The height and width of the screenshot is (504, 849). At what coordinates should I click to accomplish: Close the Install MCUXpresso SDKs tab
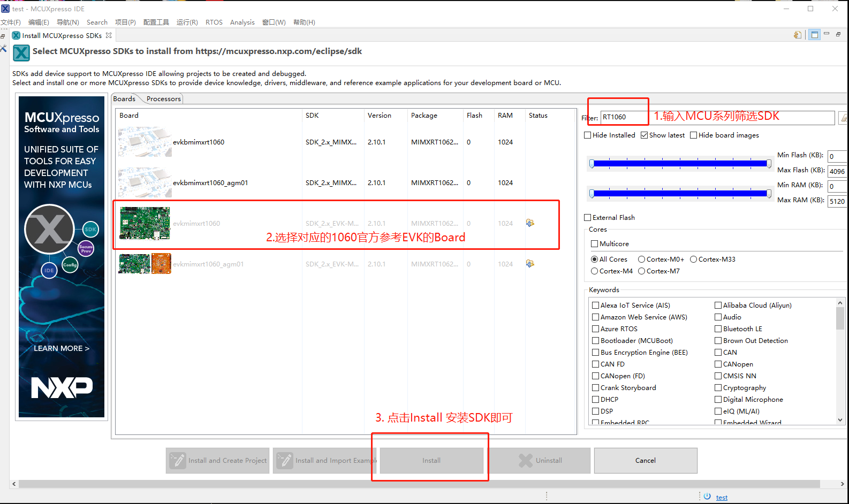click(109, 35)
